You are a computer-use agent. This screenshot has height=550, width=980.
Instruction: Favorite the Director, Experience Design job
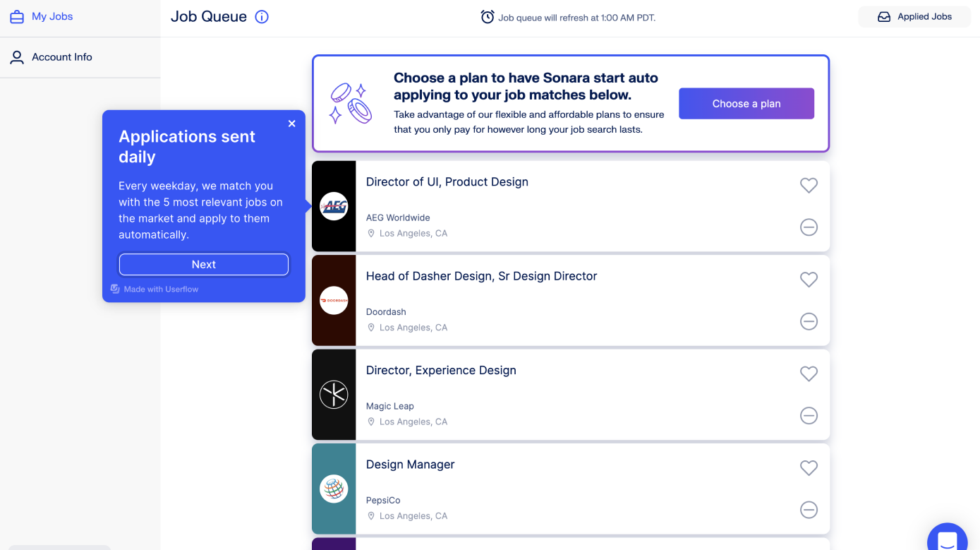point(809,373)
